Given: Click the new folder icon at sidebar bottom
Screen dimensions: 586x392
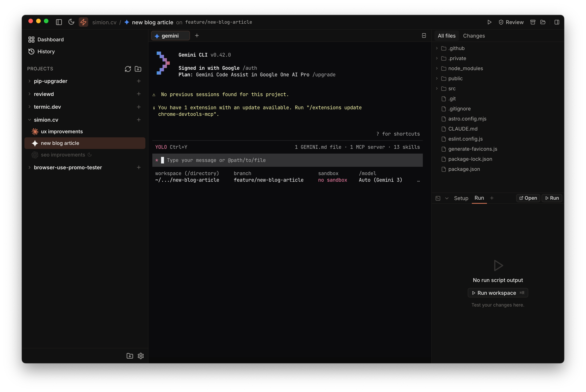Looking at the screenshot, I should (130, 356).
